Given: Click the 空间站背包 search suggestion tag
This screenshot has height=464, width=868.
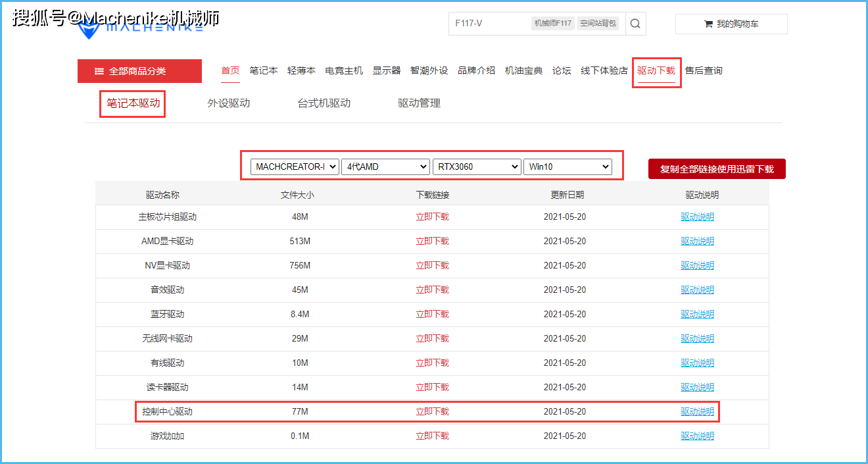Looking at the screenshot, I should (x=598, y=24).
